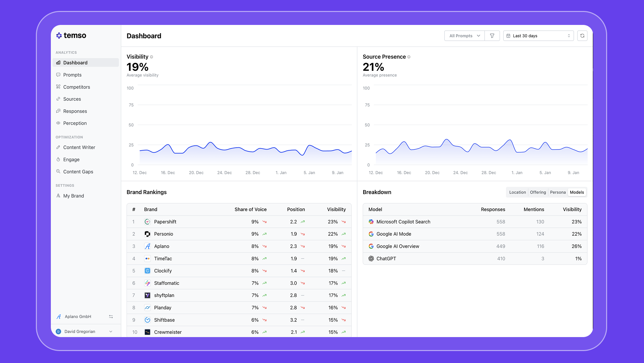Click the temso logo
The image size is (644, 363).
(x=71, y=36)
